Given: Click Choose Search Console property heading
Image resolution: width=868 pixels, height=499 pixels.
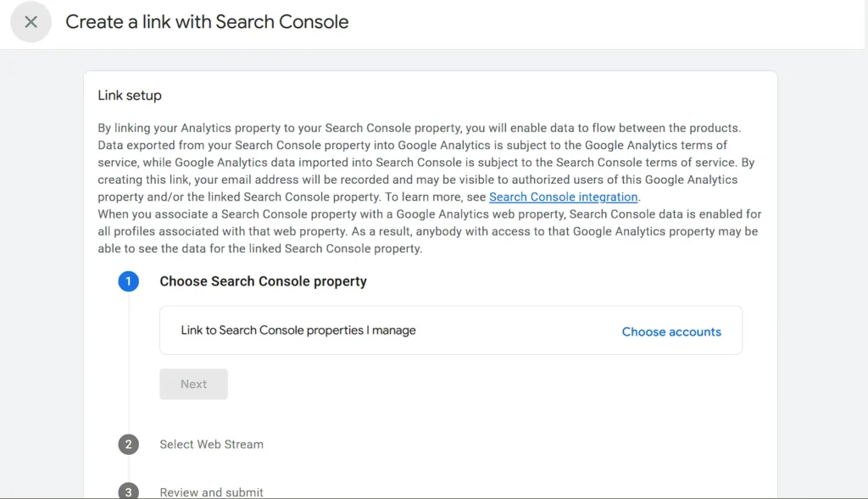Looking at the screenshot, I should (263, 281).
